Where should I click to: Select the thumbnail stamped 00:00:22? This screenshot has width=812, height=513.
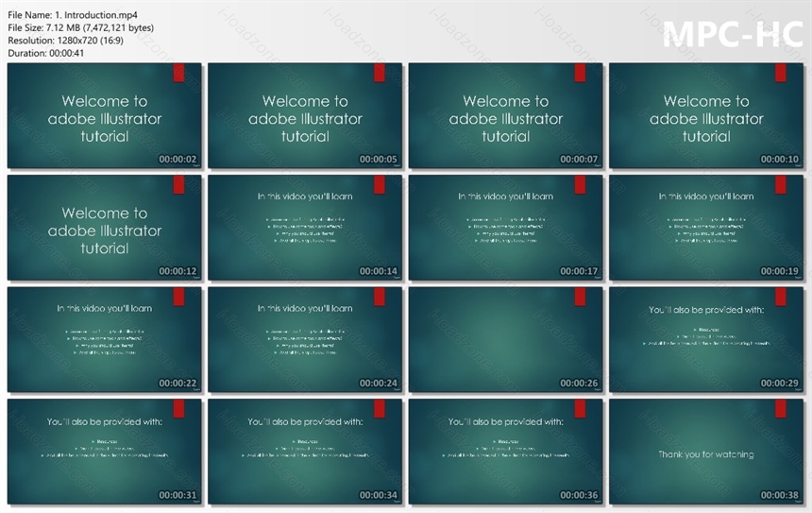(x=105, y=340)
